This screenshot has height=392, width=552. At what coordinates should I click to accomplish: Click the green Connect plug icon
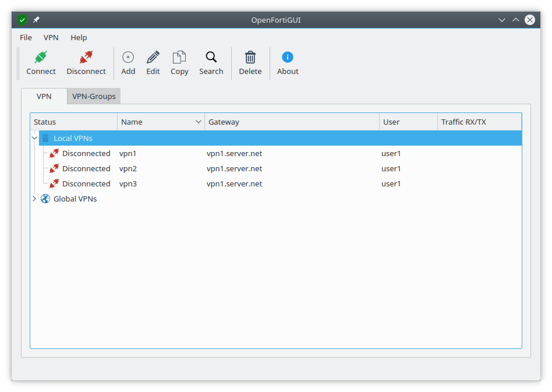click(x=41, y=57)
